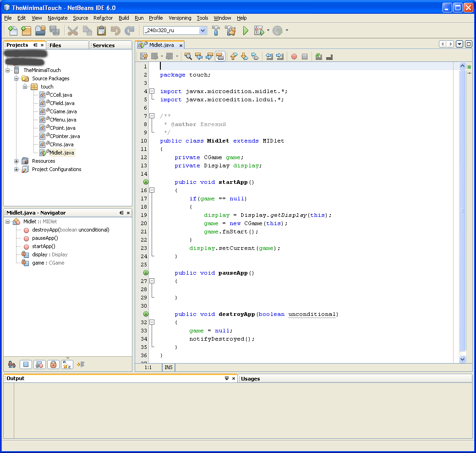This screenshot has width=476, height=453.
Task: Start macro recording with red circle
Action: tap(294, 56)
